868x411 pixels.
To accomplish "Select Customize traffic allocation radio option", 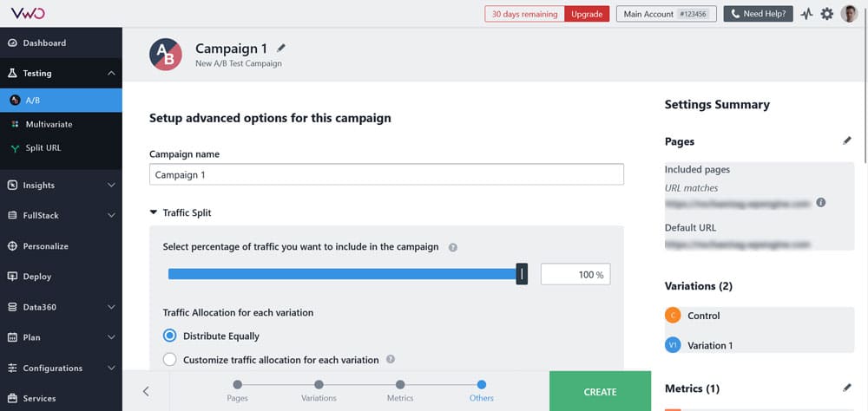I will coord(170,359).
